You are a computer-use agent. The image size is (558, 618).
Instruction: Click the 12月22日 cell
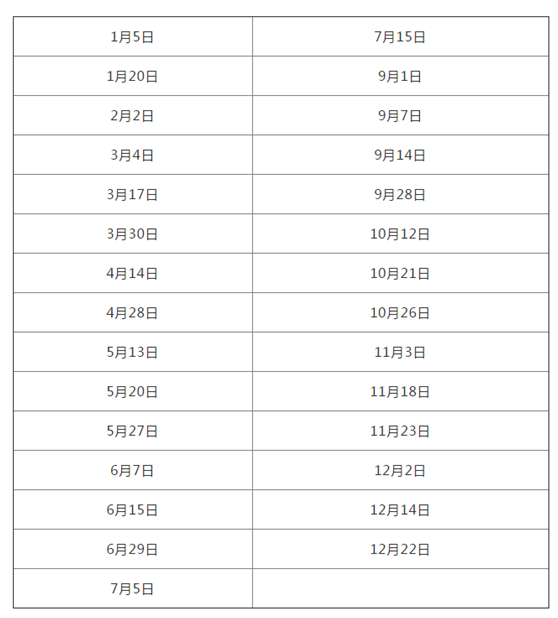(x=400, y=549)
